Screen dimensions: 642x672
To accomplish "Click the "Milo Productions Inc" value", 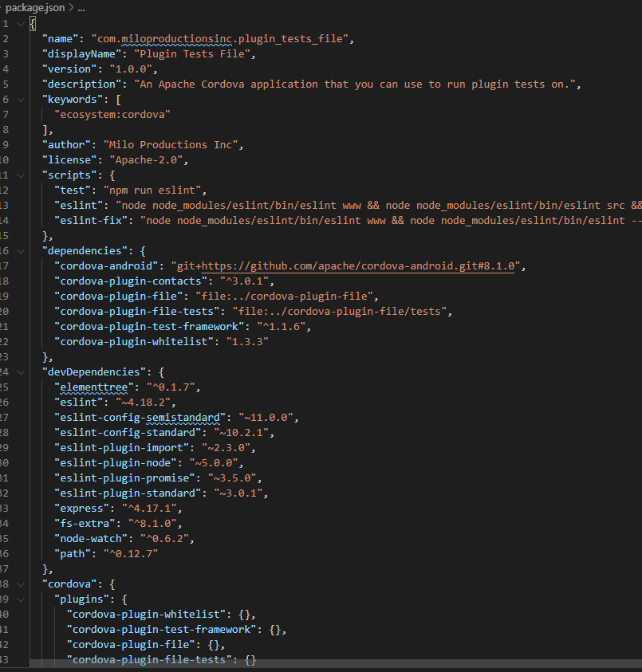I will click(x=171, y=145).
